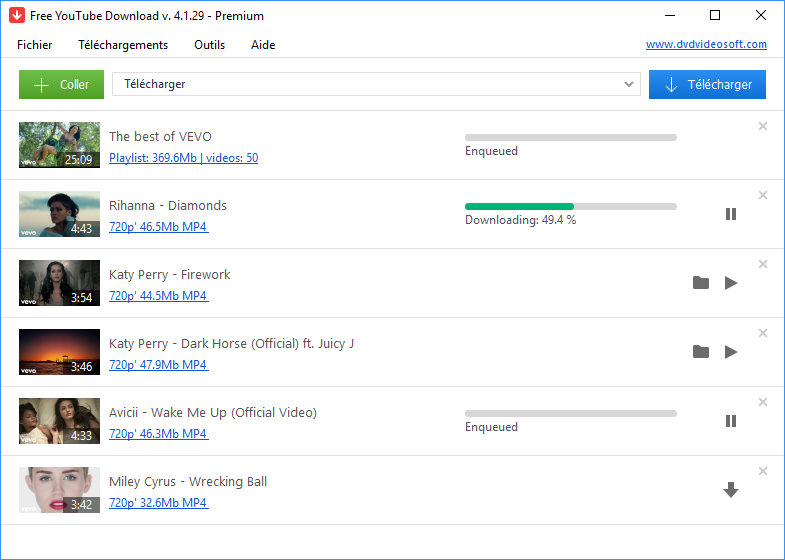Open the Playlist: 369.6Mb videos: 50 selector

pos(183,158)
